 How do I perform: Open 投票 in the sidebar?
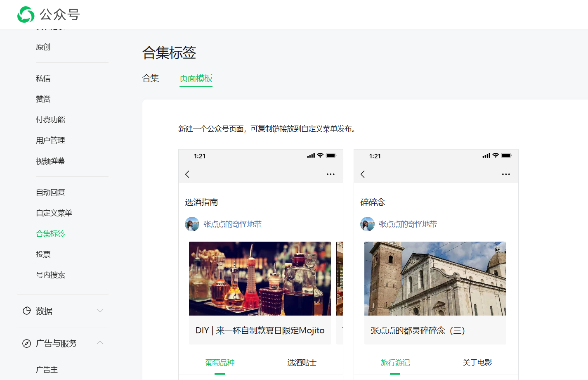43,254
